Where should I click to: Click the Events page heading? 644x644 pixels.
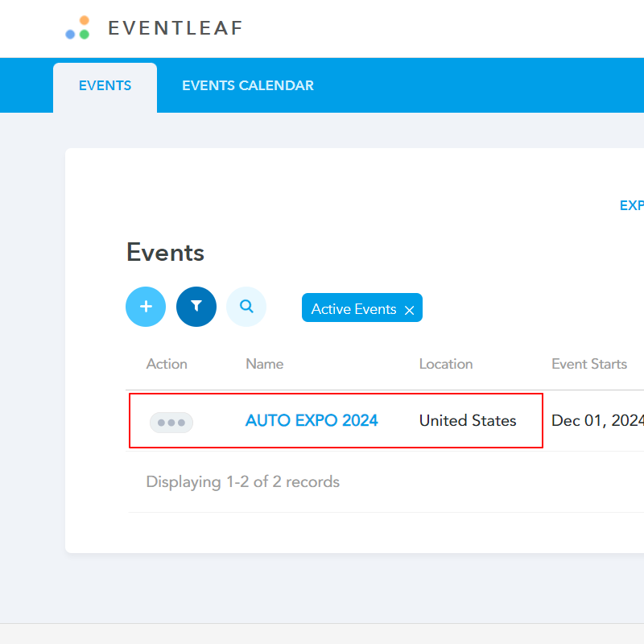[165, 253]
